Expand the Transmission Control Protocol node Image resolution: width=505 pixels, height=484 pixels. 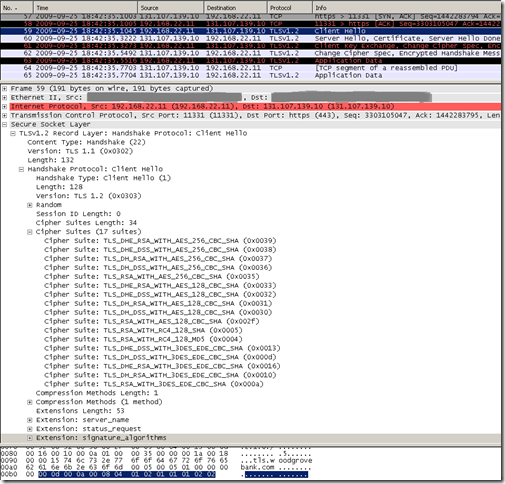(5, 116)
